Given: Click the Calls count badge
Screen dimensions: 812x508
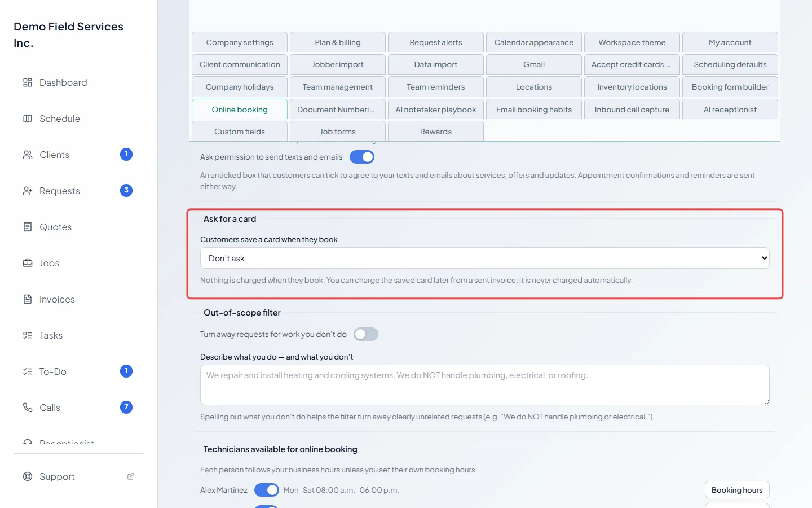Looking at the screenshot, I should [x=126, y=407].
